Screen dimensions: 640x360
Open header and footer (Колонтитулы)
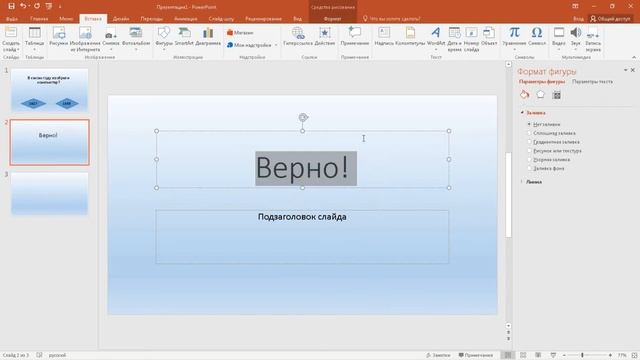click(x=410, y=37)
